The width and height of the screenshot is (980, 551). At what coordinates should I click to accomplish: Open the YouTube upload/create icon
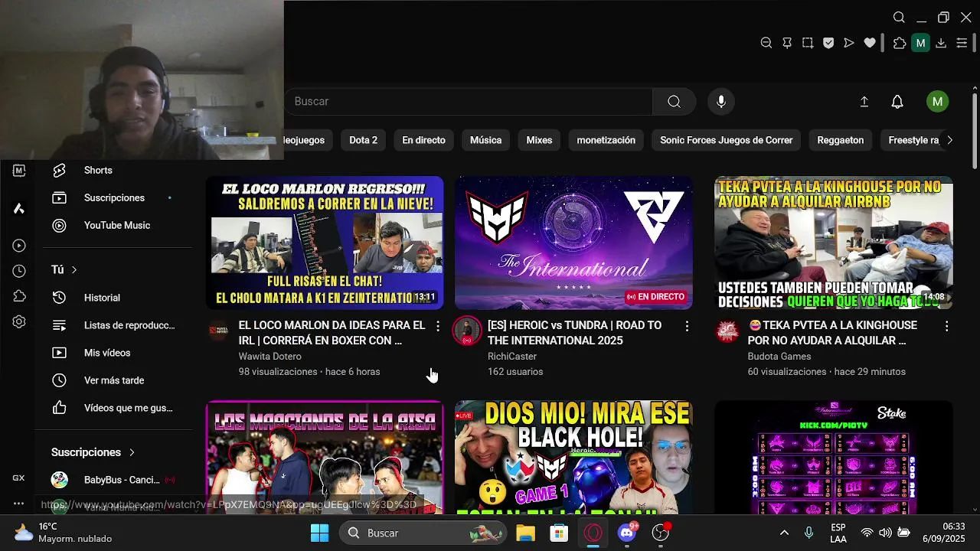click(x=864, y=102)
